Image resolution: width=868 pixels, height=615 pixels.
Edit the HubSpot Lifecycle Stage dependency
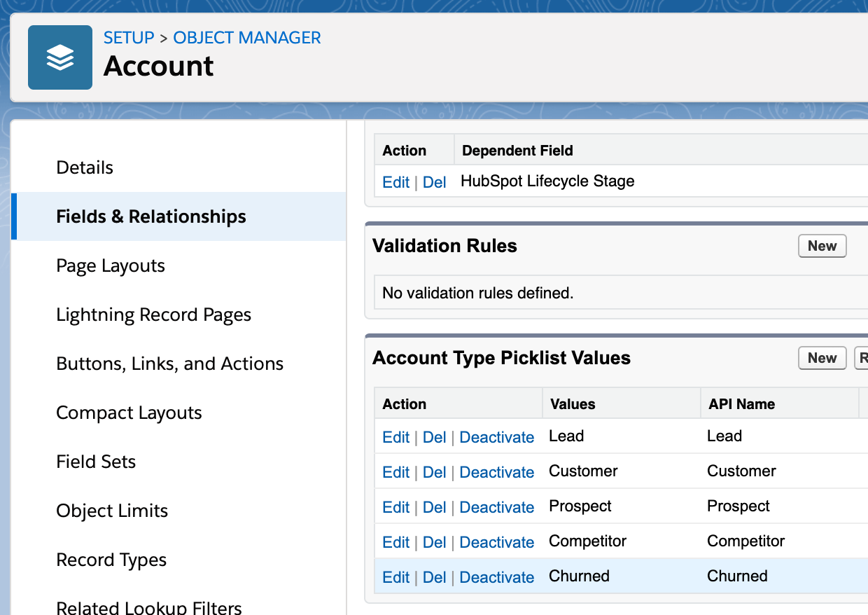pyautogui.click(x=395, y=182)
